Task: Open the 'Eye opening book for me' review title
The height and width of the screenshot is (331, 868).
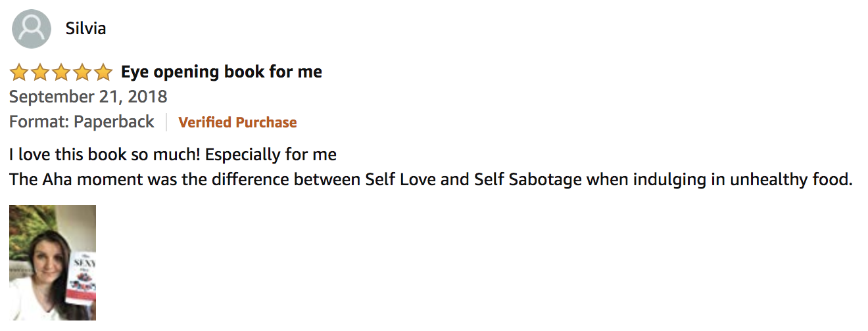Action: coord(222,72)
